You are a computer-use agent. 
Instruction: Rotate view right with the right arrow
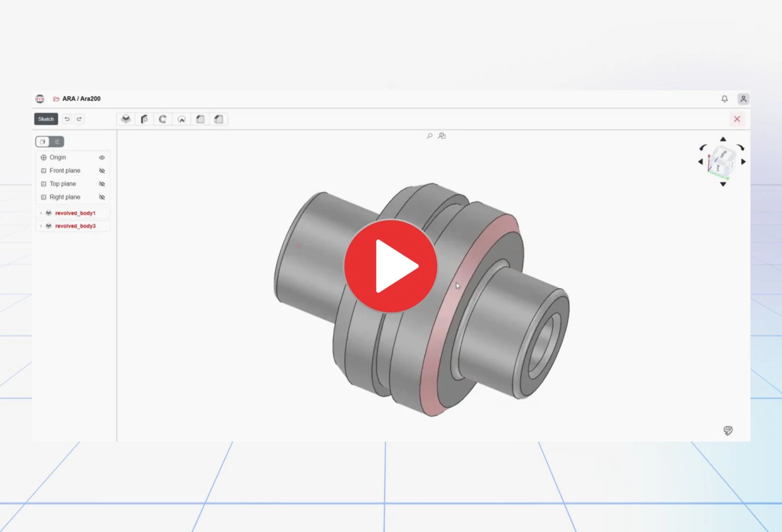click(x=743, y=162)
